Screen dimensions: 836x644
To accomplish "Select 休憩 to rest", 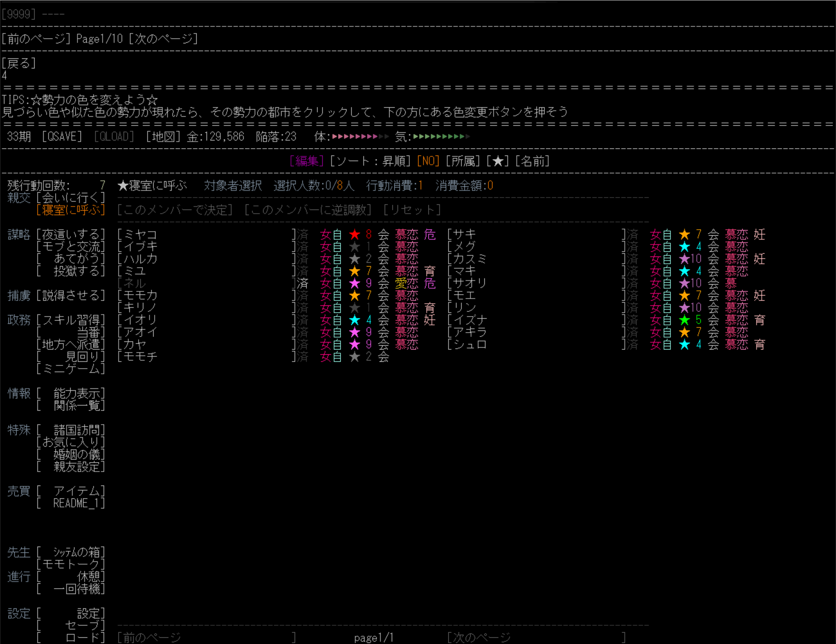I will pos(71,577).
